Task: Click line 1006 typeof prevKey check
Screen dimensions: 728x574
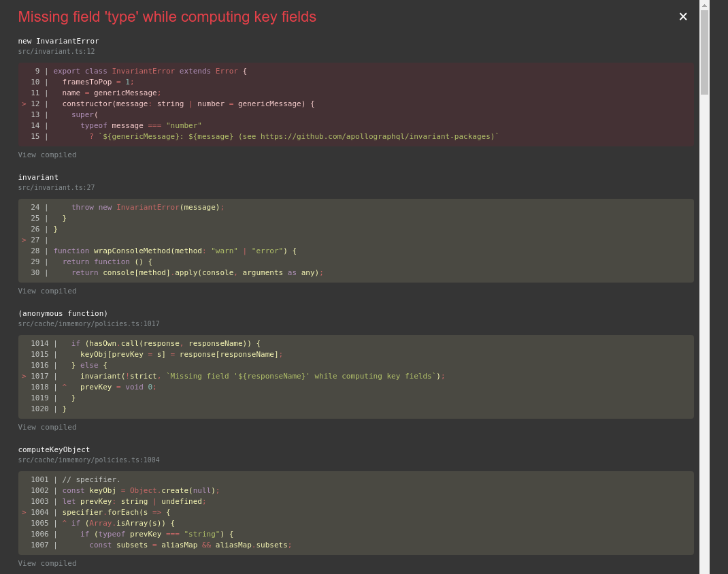Action: (x=156, y=535)
